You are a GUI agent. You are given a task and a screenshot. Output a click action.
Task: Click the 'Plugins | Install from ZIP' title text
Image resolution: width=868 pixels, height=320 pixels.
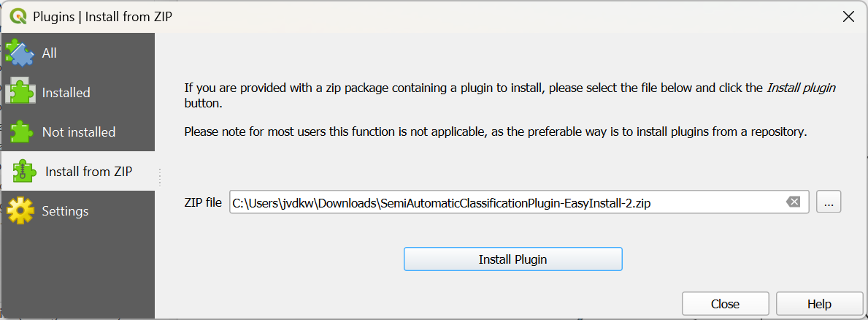(x=104, y=16)
